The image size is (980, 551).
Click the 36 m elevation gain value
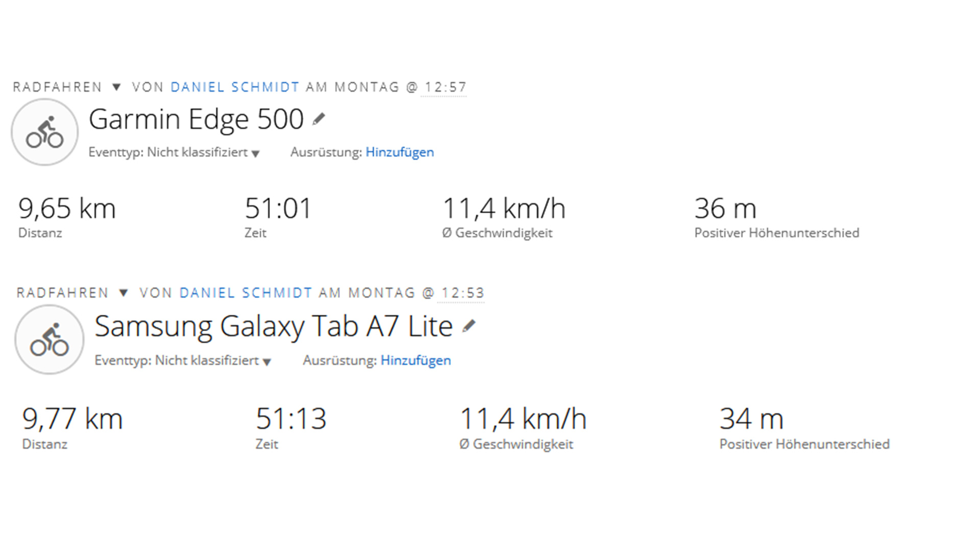(725, 209)
